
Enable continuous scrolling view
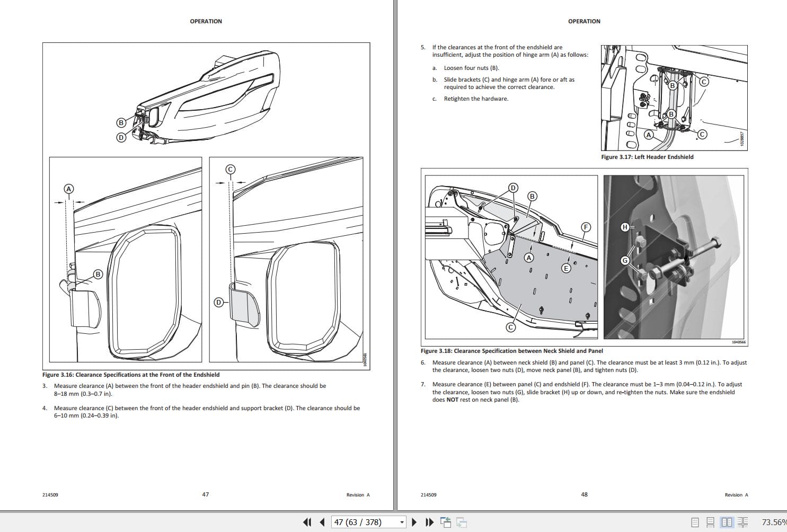click(x=710, y=522)
